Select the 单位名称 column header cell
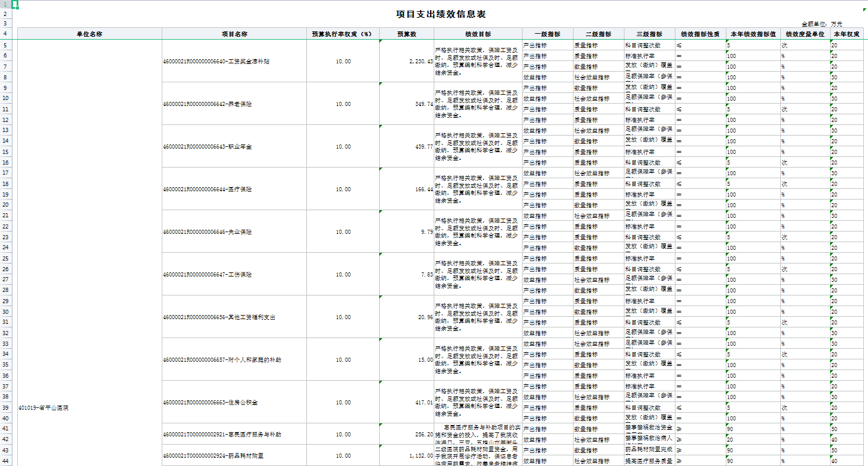868x466 pixels. (89, 34)
